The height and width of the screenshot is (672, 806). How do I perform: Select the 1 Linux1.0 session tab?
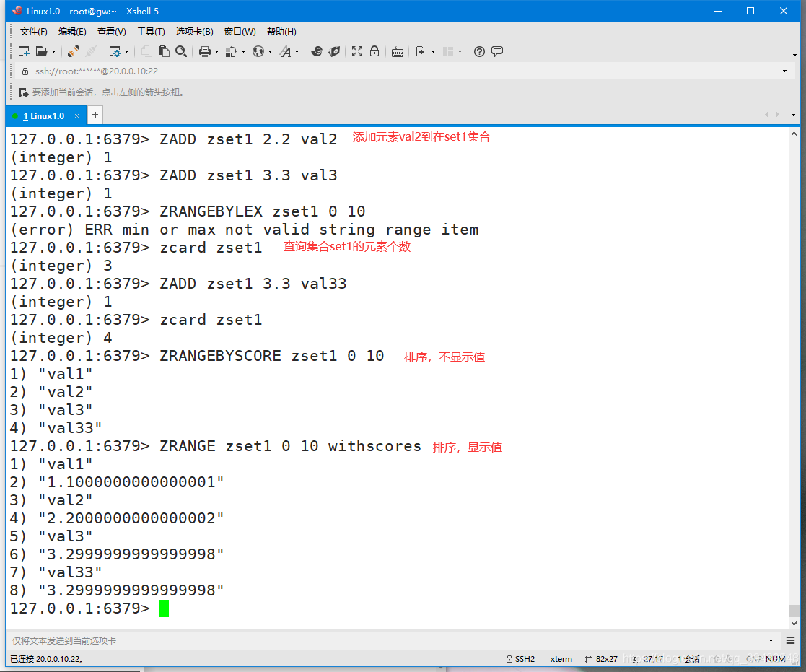point(44,116)
